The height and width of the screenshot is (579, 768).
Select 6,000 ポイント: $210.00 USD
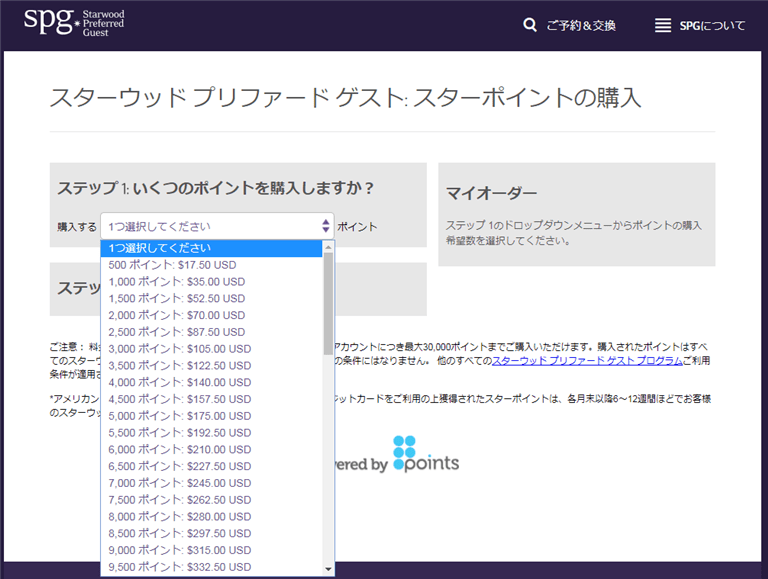coord(211,449)
